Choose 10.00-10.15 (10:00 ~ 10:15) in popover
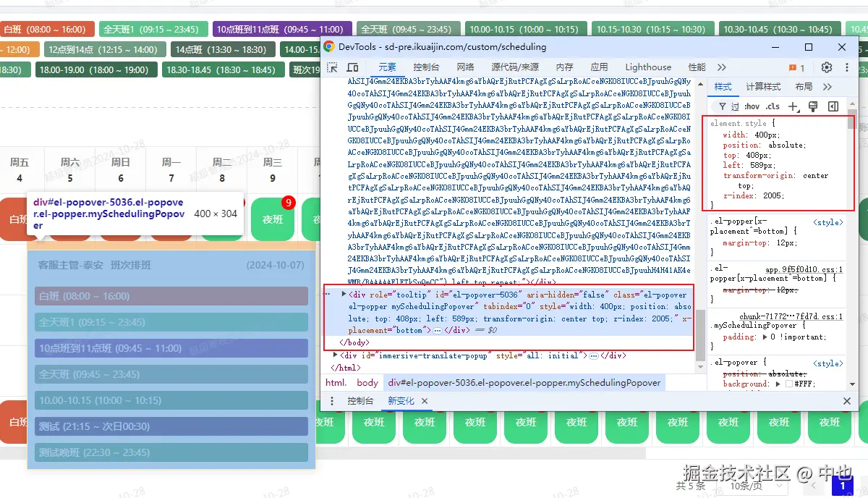 coord(171,400)
